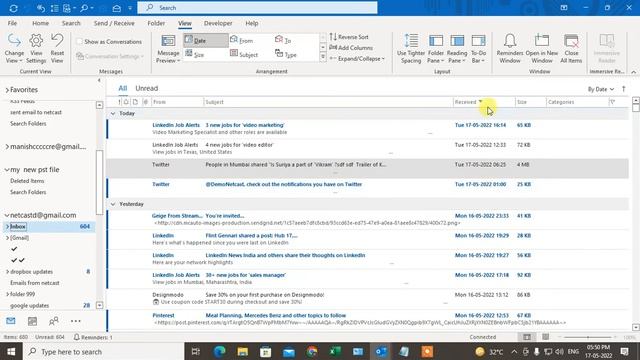
Task: Select Emails from netcast folder
Action: point(35,283)
